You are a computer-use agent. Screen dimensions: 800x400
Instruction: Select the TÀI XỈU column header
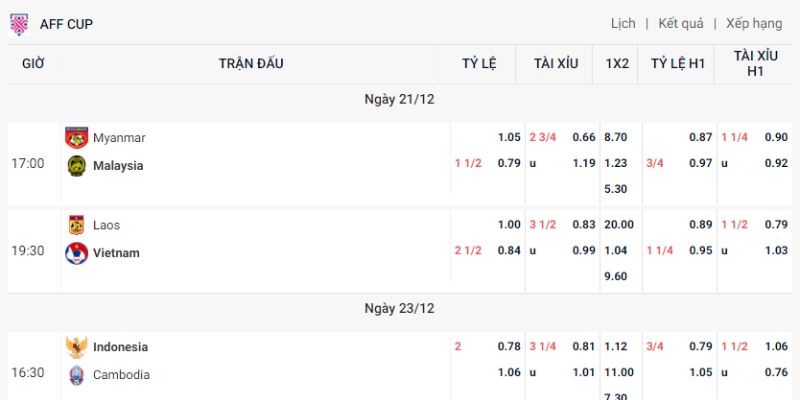tap(556, 64)
